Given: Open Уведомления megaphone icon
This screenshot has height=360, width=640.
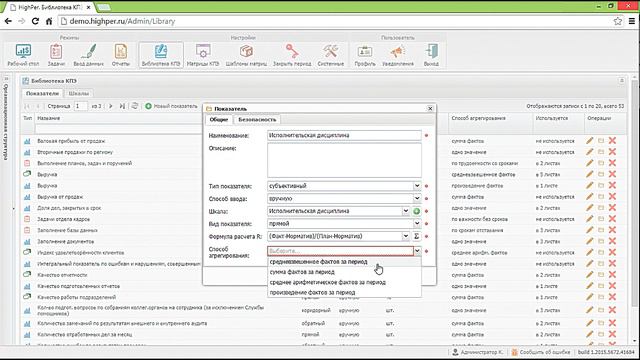Looking at the screenshot, I should pyautogui.click(x=398, y=55).
